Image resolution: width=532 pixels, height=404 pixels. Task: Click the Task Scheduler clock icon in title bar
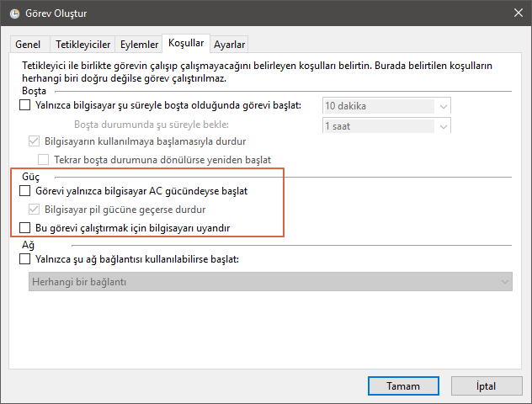click(x=14, y=13)
